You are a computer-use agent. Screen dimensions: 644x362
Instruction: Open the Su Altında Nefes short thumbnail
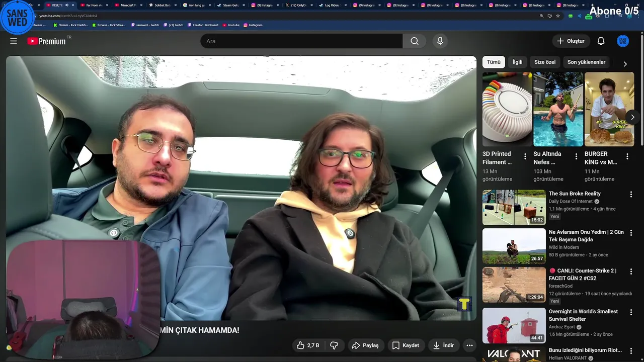coord(558,109)
